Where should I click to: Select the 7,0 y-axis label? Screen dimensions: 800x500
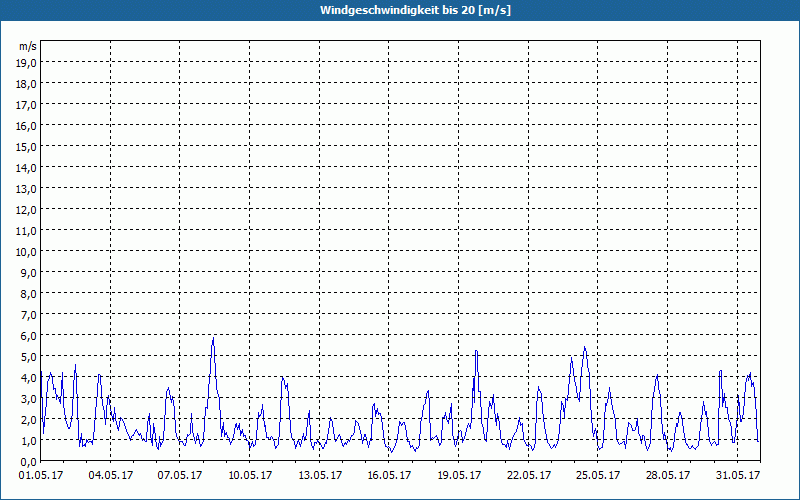[30, 314]
